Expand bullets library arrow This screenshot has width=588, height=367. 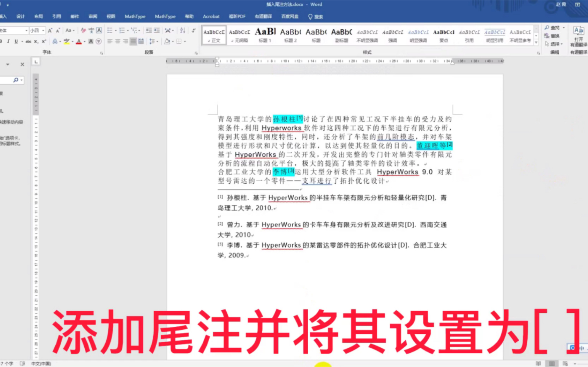pos(115,31)
